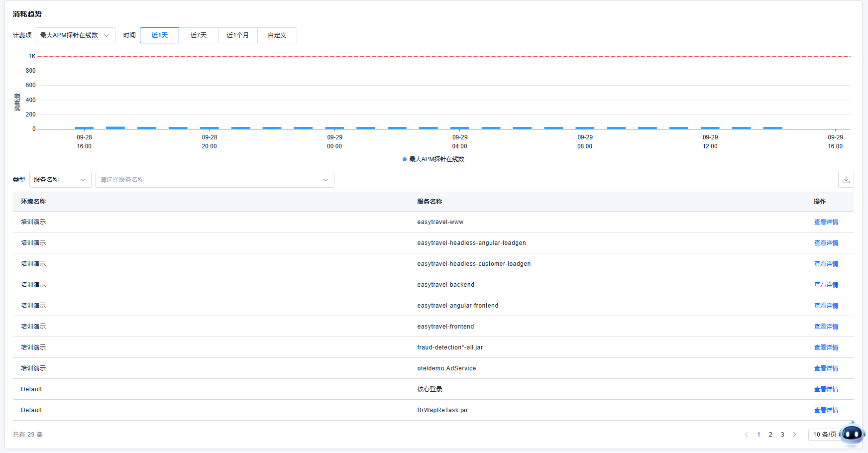Open 查看详情 for BrWapReTask.jar
Image resolution: width=868 pixels, height=453 pixels.
826,410
